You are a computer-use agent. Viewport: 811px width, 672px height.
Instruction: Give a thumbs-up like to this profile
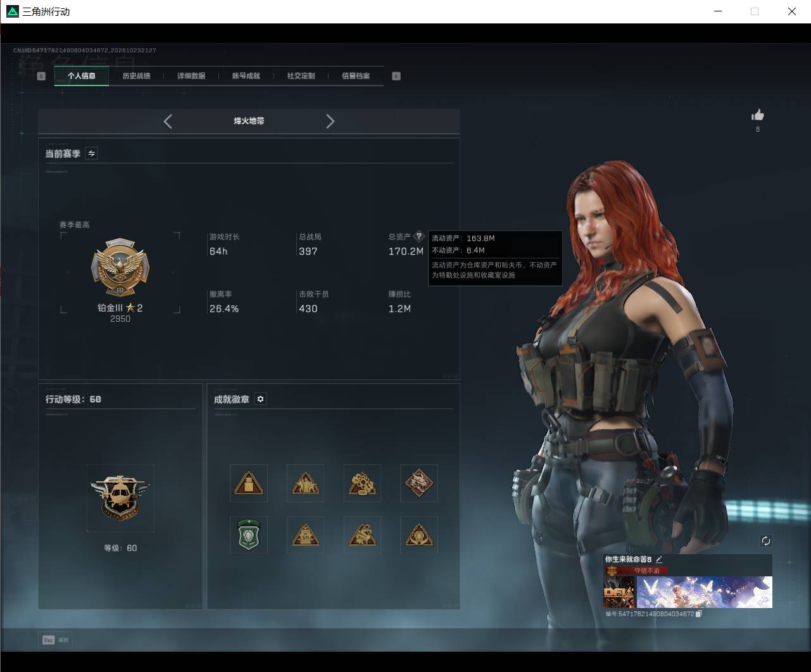coord(758,115)
